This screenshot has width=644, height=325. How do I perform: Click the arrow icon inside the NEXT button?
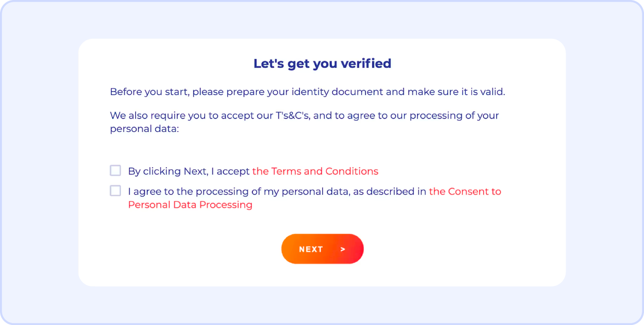click(343, 249)
